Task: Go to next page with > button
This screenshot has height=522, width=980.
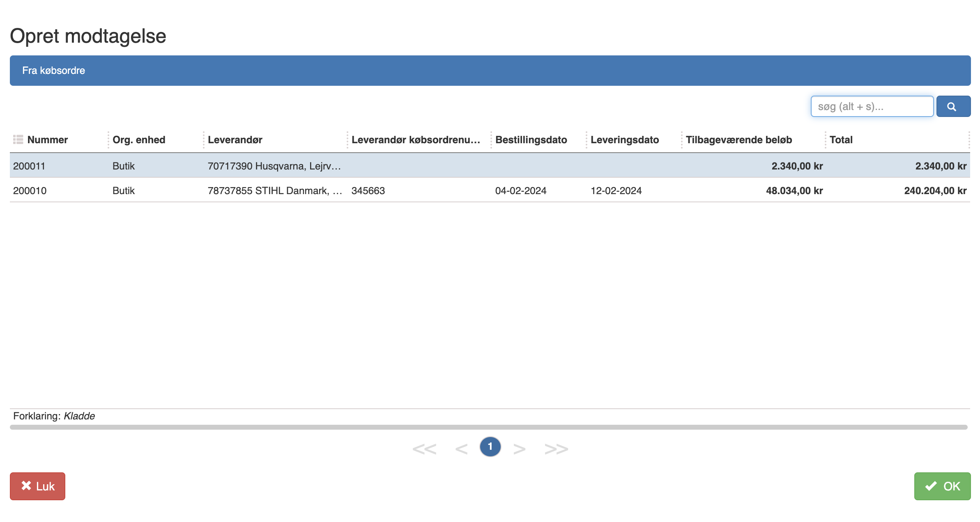Action: pyautogui.click(x=520, y=449)
